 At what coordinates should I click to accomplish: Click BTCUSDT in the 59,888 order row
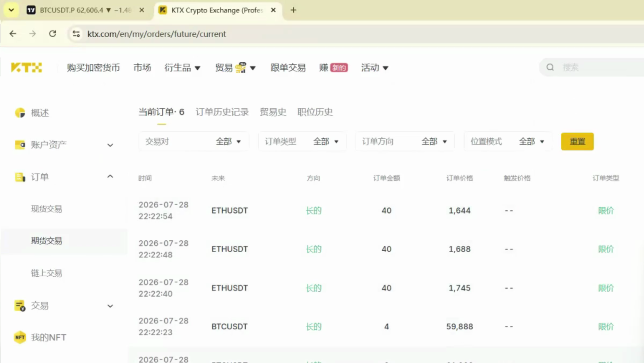coord(229,326)
